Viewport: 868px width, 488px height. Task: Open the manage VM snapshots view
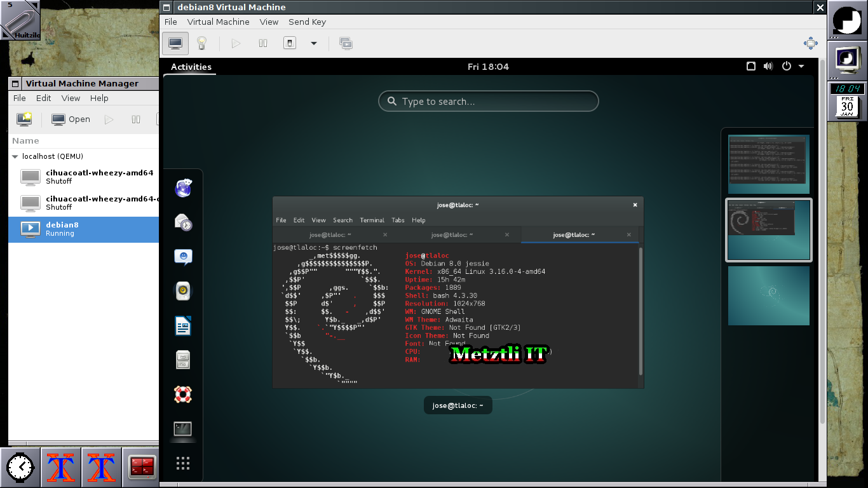(346, 43)
